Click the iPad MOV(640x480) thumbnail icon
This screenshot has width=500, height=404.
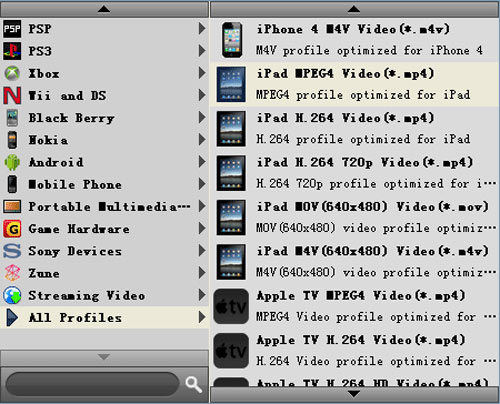click(231, 217)
